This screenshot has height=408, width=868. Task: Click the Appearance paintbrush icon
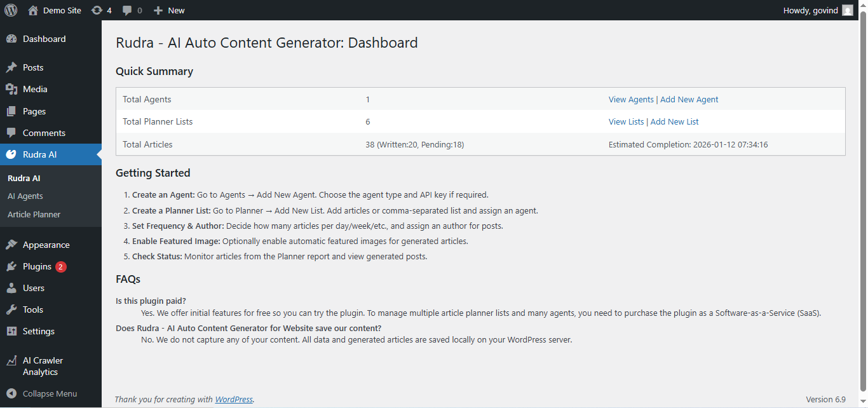tap(11, 245)
